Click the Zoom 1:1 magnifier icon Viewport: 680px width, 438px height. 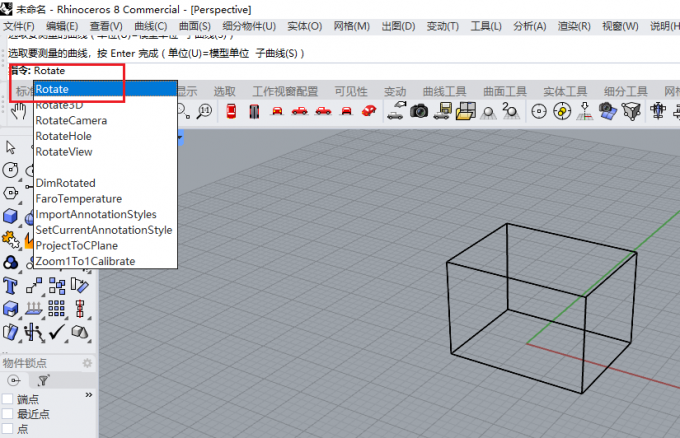pyautogui.click(x=204, y=111)
